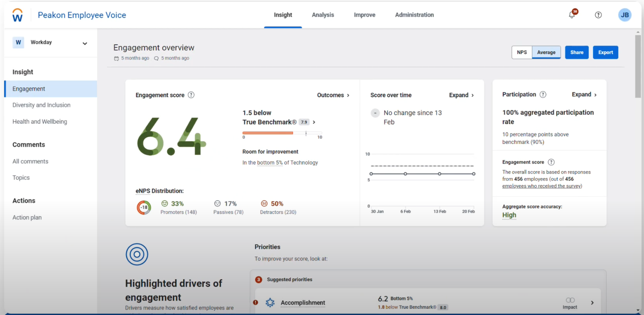Click the Export button

pos(605,52)
